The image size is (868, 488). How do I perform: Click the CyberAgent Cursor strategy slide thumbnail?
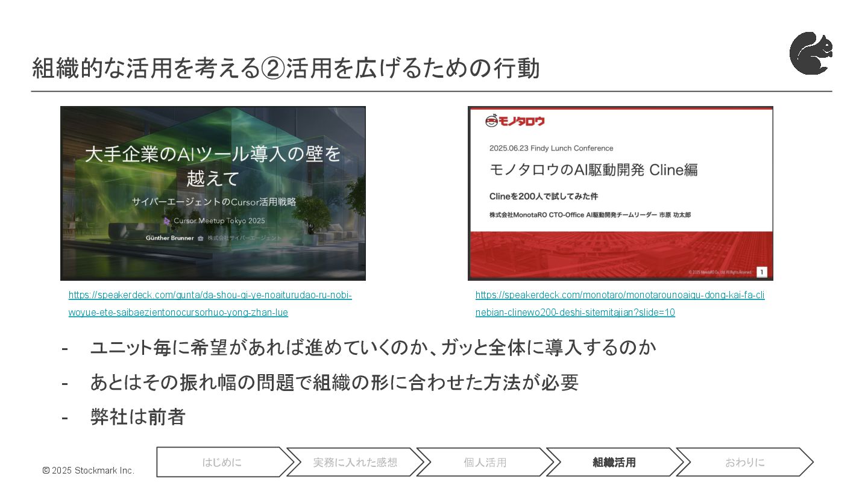click(x=213, y=193)
